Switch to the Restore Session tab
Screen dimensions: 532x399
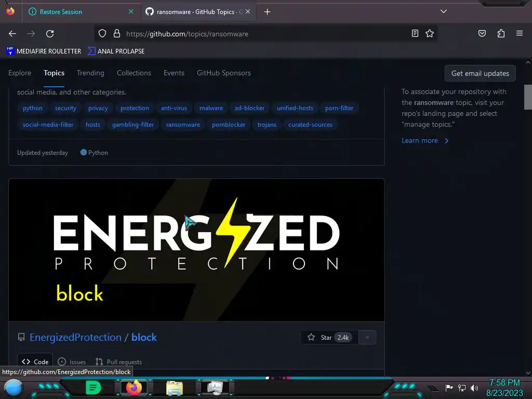(81, 12)
